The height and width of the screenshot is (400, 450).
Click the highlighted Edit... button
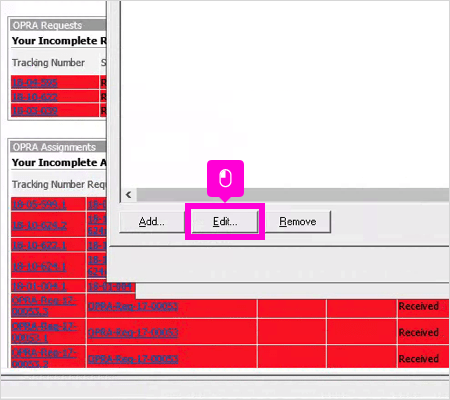pos(225,221)
